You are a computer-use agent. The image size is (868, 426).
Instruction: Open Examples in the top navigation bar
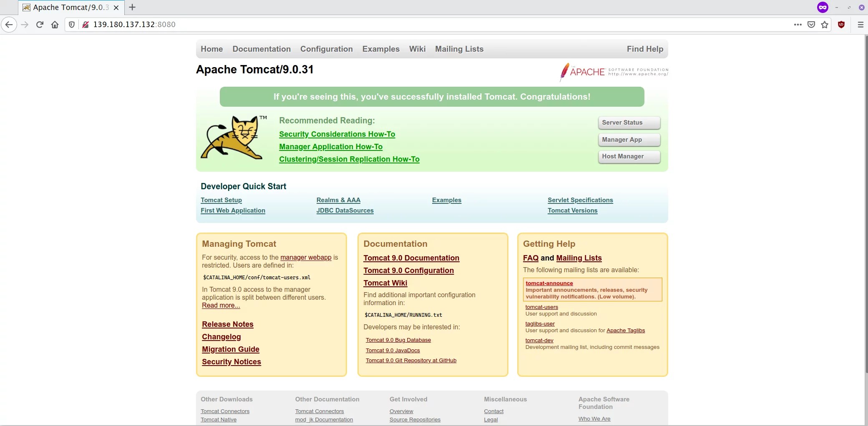pyautogui.click(x=381, y=49)
